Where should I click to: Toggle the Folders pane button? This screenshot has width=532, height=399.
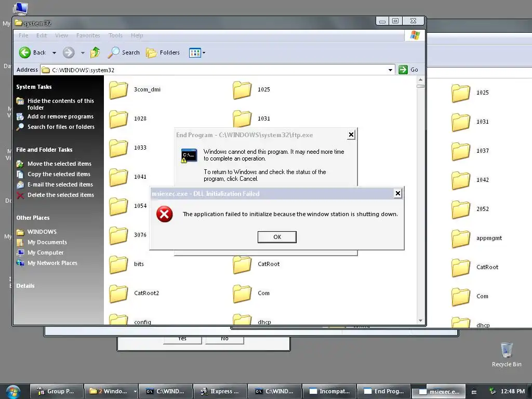click(163, 52)
